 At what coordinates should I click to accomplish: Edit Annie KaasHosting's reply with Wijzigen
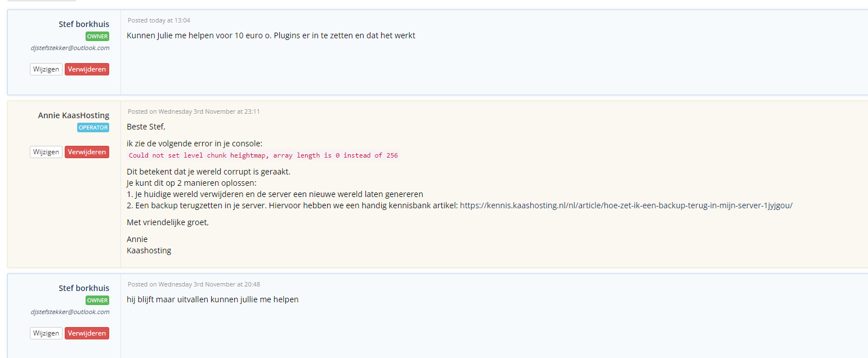[x=46, y=152]
